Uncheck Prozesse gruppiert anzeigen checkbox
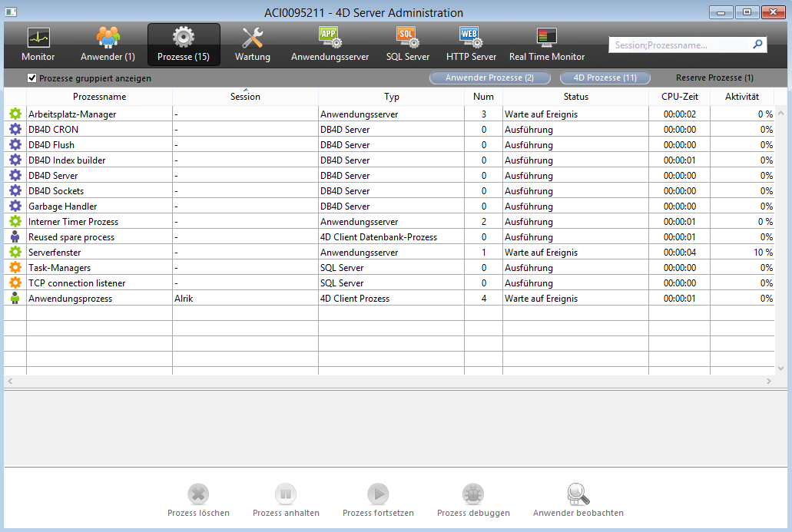Image resolution: width=792 pixels, height=532 pixels. pyautogui.click(x=32, y=78)
